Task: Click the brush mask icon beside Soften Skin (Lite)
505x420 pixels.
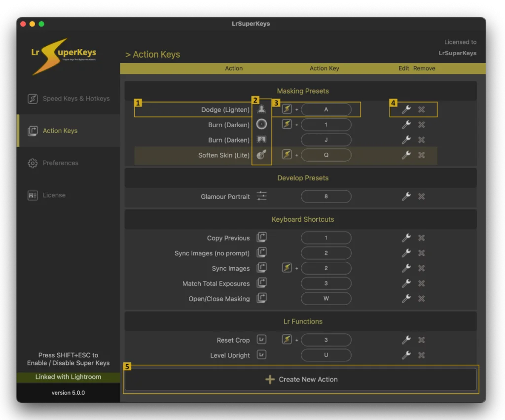Action: click(x=261, y=154)
